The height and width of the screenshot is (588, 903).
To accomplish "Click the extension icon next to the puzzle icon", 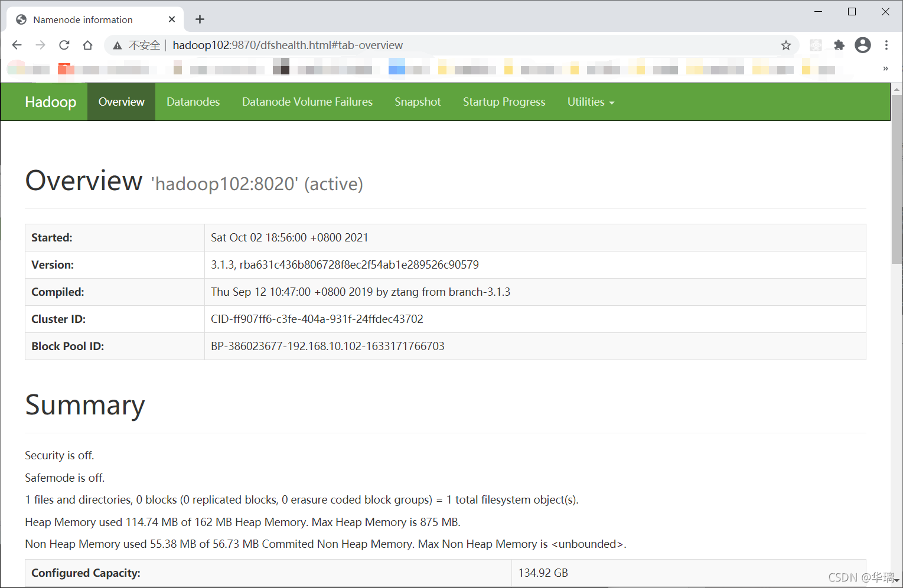I will 816,45.
